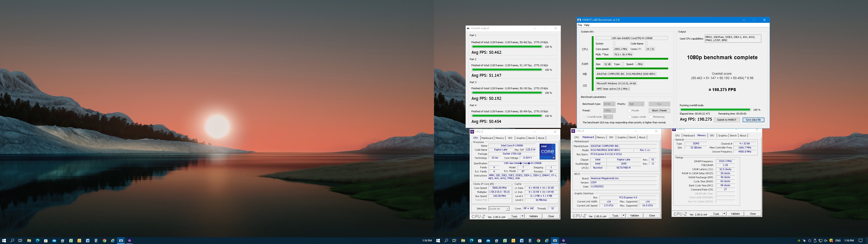Click the muted volume tray icon

tap(826, 241)
